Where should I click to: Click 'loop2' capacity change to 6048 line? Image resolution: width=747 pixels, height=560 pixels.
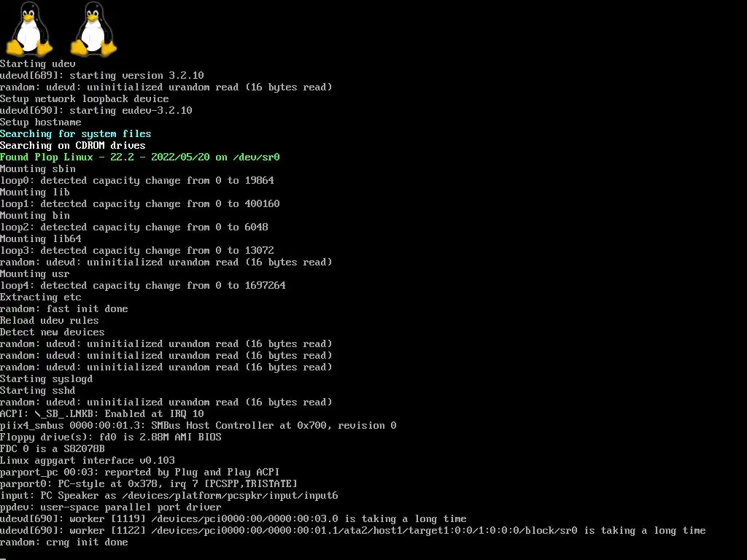pos(134,227)
